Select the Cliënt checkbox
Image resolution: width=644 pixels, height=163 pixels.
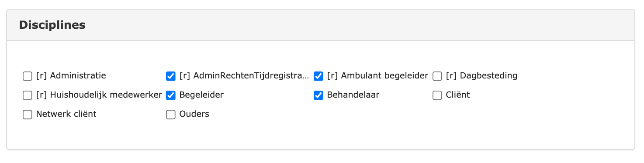[437, 95]
